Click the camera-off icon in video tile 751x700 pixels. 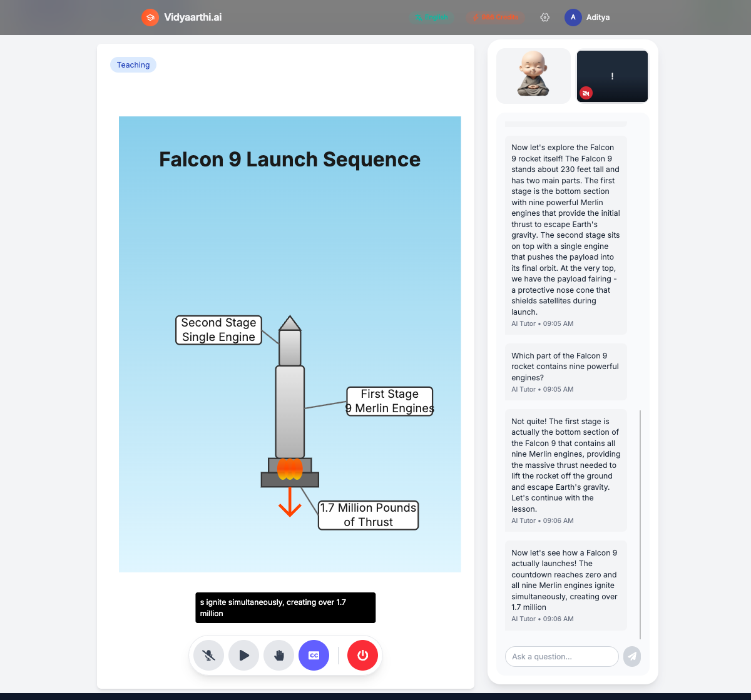click(x=586, y=93)
